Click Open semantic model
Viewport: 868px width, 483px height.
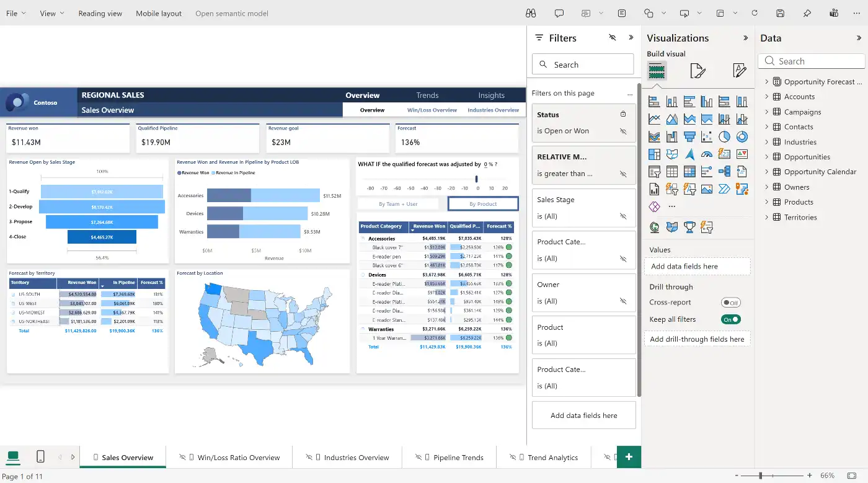tap(232, 13)
